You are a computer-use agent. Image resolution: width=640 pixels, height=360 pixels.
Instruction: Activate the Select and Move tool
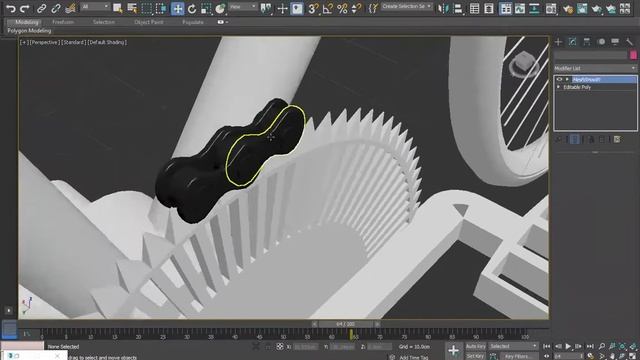point(178,8)
